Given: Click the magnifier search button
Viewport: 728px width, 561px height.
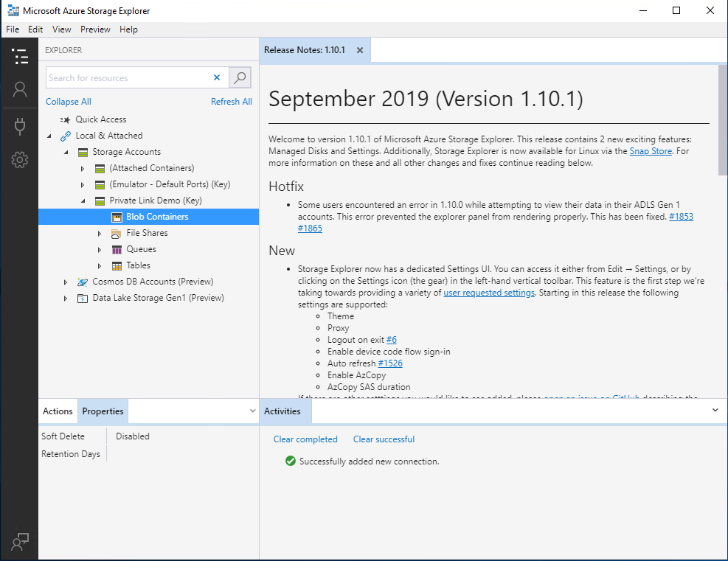Looking at the screenshot, I should (x=240, y=77).
